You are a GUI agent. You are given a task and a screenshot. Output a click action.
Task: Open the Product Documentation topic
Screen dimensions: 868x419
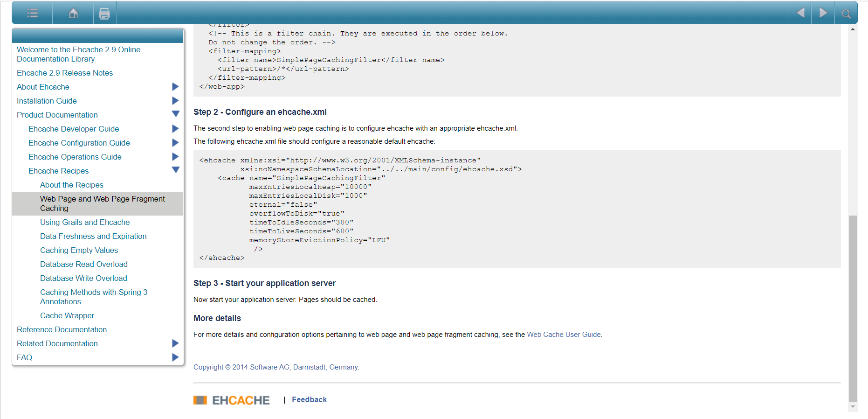point(57,115)
